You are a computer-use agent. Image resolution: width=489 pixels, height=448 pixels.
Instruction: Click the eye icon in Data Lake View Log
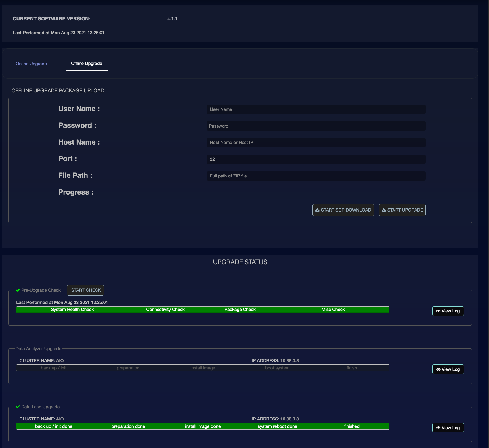click(x=438, y=428)
